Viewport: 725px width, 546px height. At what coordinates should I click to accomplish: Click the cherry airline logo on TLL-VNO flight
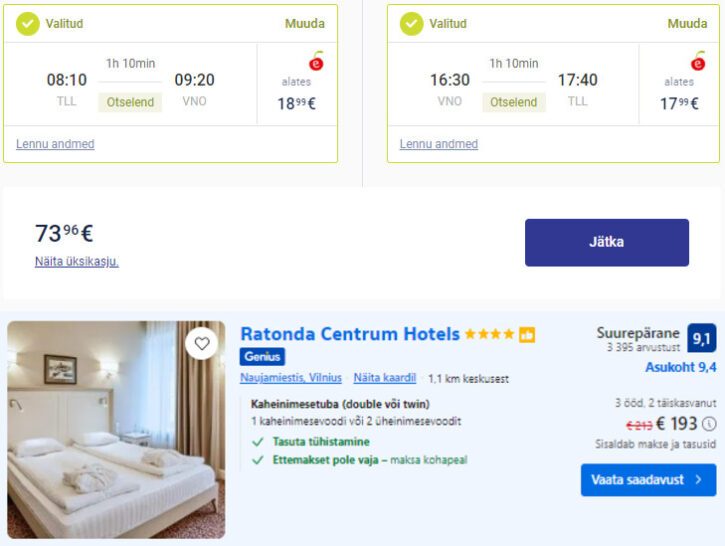[x=316, y=61]
